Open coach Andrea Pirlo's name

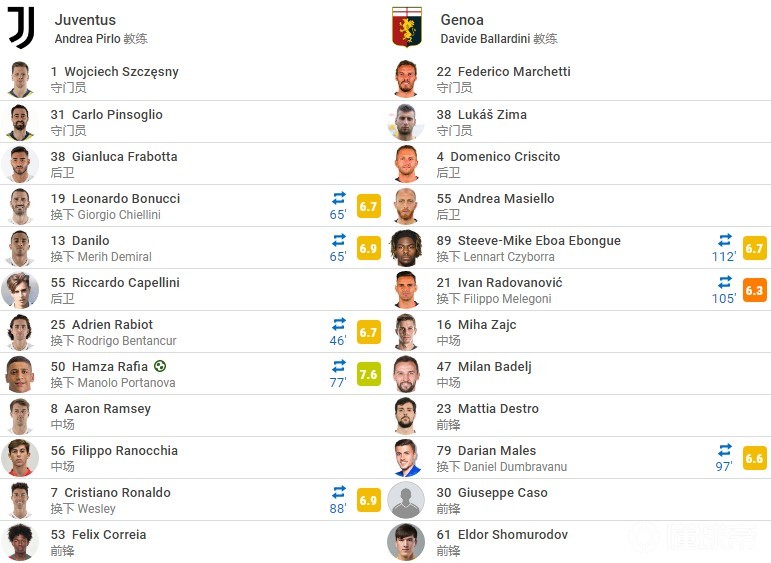pyautogui.click(x=88, y=39)
